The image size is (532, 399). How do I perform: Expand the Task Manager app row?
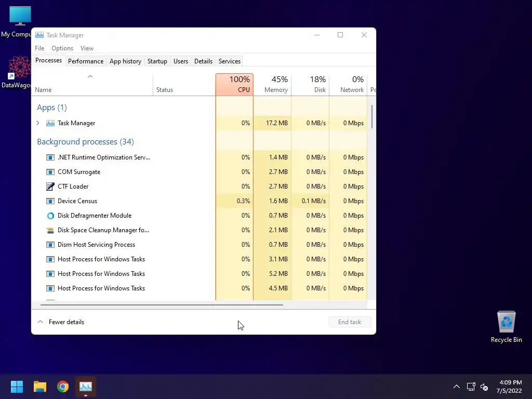37,123
